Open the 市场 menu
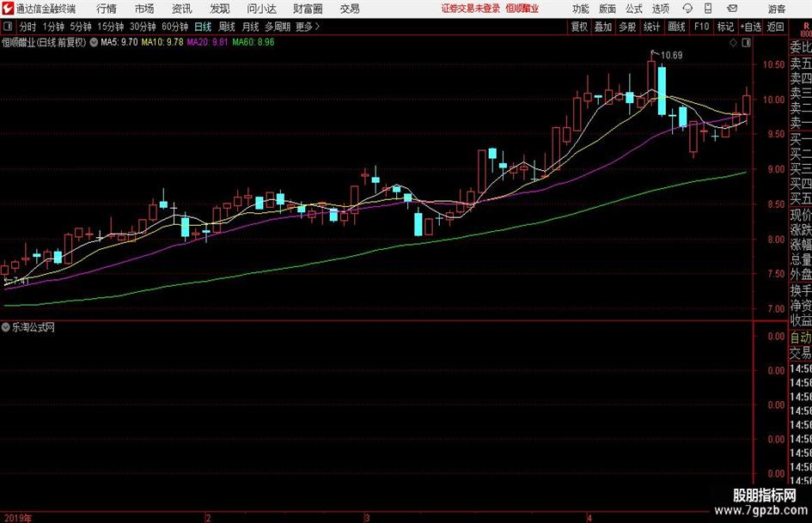 144,9
